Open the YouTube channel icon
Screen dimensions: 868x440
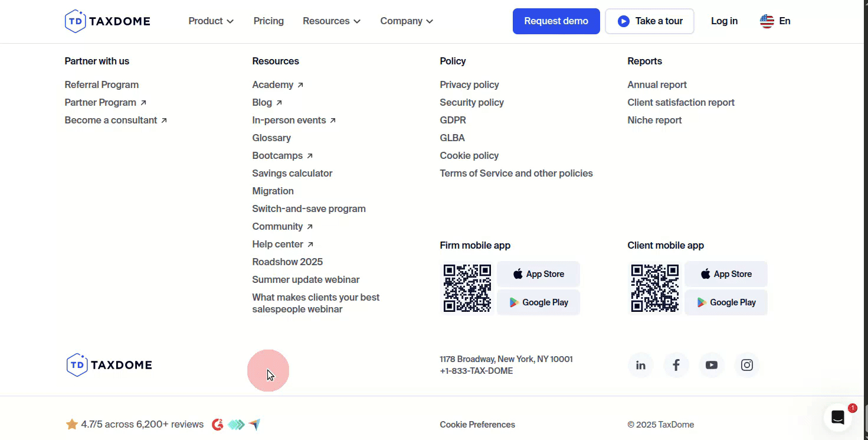[712, 365]
